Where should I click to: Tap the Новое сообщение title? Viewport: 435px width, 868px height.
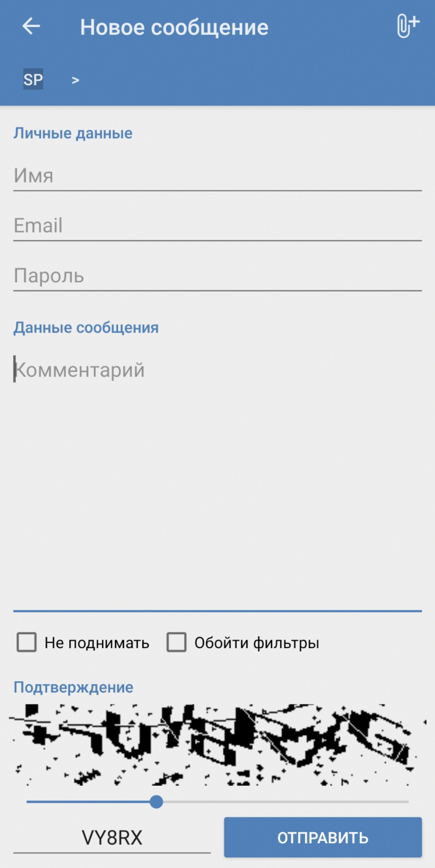coord(174,27)
